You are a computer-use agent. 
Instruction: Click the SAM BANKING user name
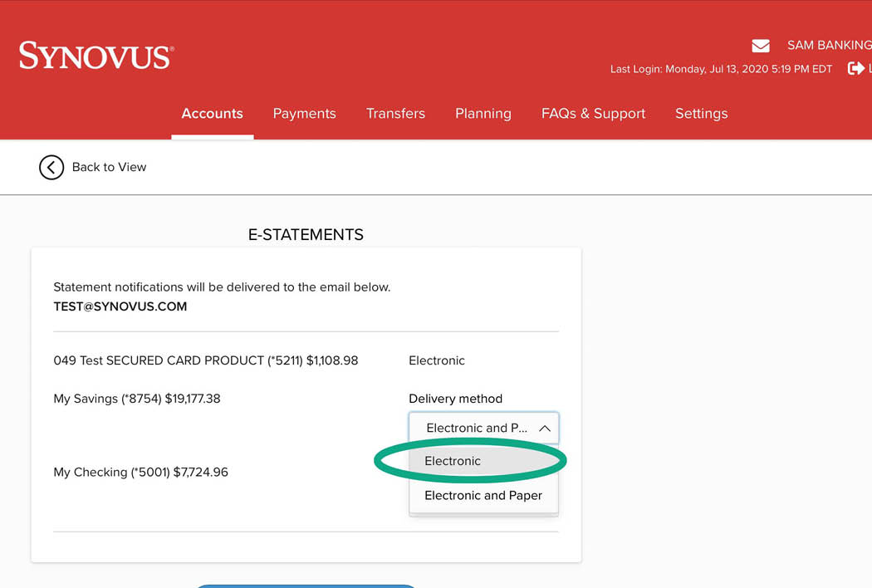click(x=828, y=46)
